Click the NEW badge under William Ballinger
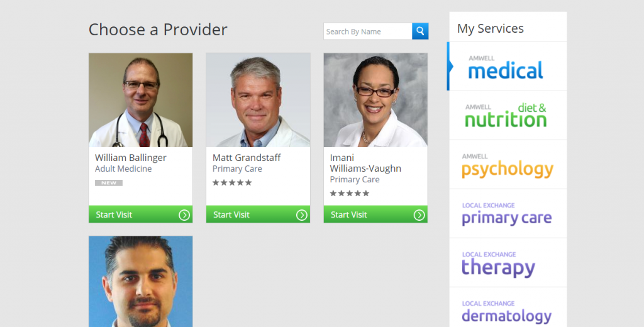This screenshot has width=644, height=327. (x=109, y=183)
